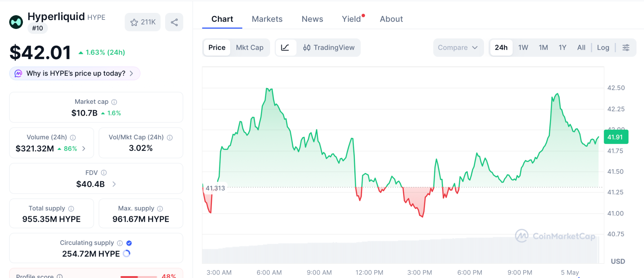Select the 1W time range
Screen dimensions: 644x278
click(523, 47)
